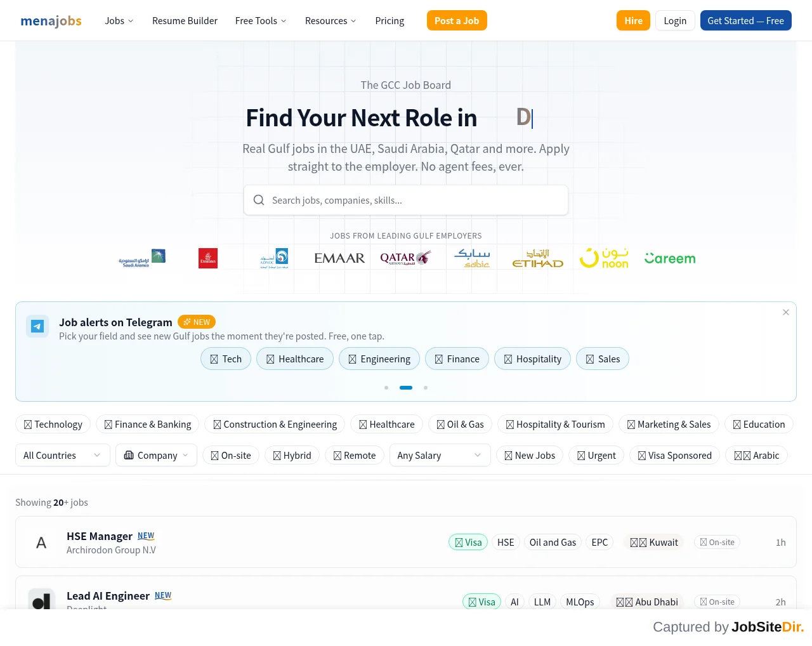This screenshot has height=646, width=812.
Task: Click the Telegram icon in alerts banner
Action: (x=37, y=326)
